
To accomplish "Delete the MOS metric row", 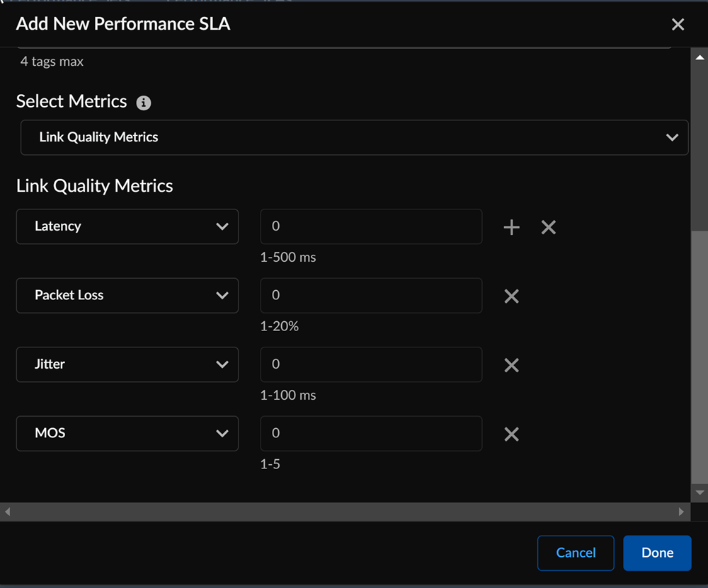I will pyautogui.click(x=511, y=434).
